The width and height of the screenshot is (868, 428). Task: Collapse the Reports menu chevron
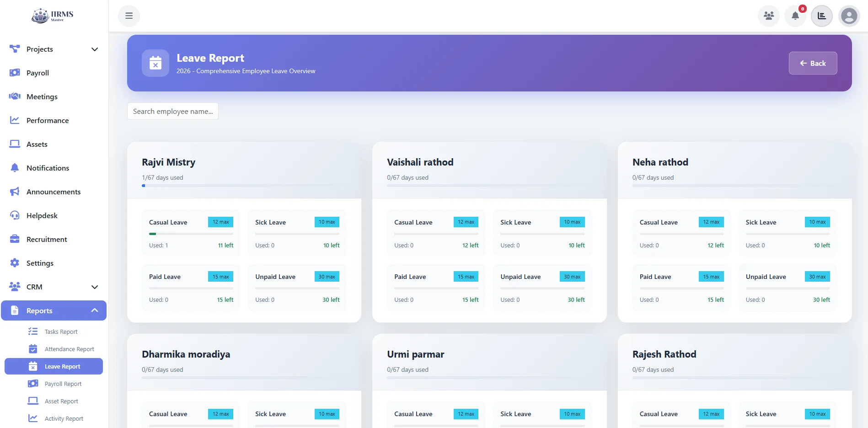click(x=95, y=310)
